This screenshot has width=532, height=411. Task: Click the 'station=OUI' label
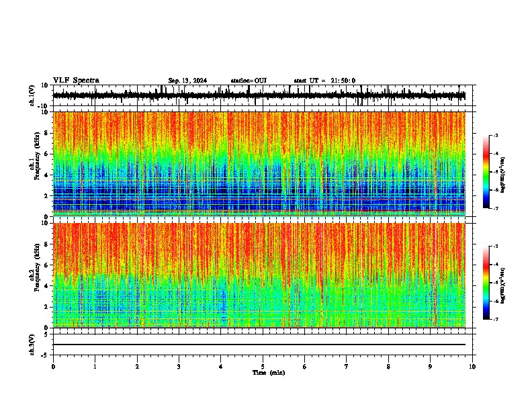pyautogui.click(x=249, y=81)
